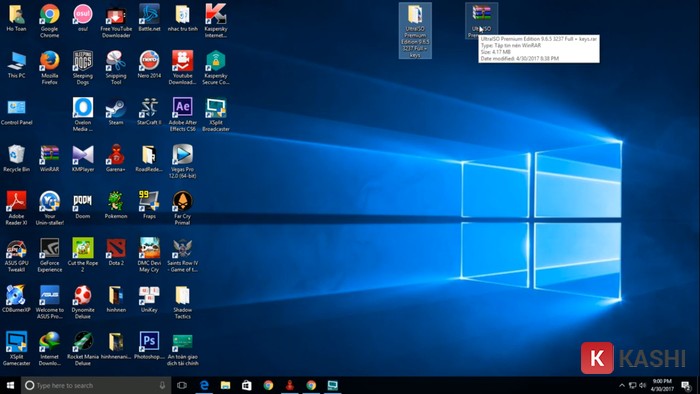This screenshot has height=394, width=700.
Task: Select DMC Devil May Cry icon
Action: point(149,255)
